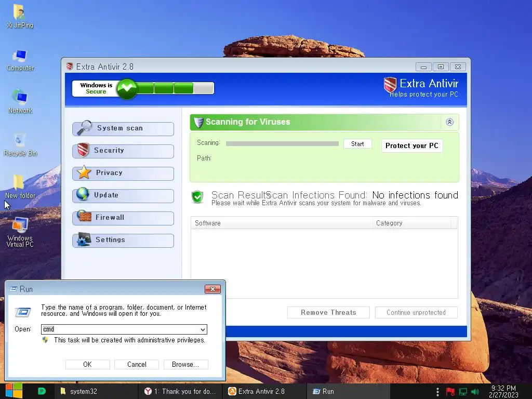532x399 pixels.
Task: Click the Extra Antivir title bar shield icon
Action: tap(70, 66)
